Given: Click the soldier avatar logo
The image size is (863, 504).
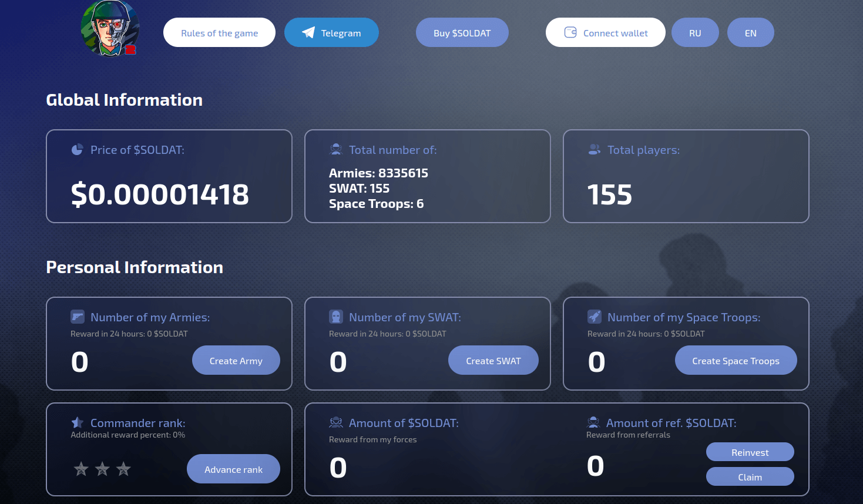Looking at the screenshot, I should [x=110, y=28].
